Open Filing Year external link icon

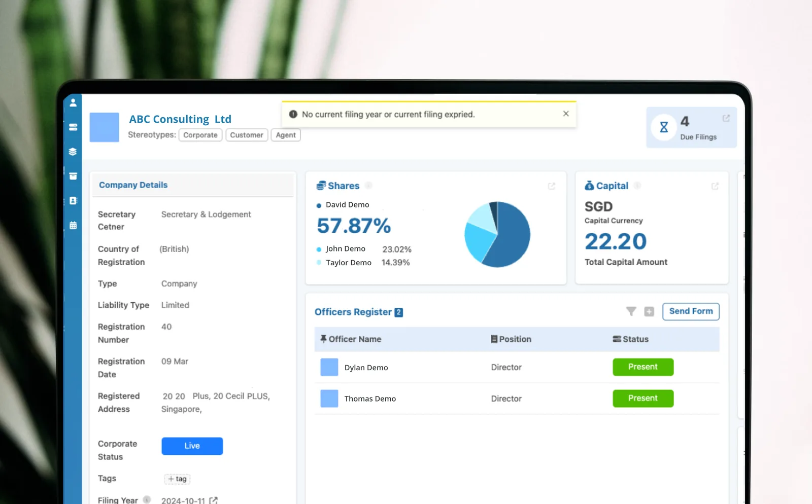click(x=214, y=500)
